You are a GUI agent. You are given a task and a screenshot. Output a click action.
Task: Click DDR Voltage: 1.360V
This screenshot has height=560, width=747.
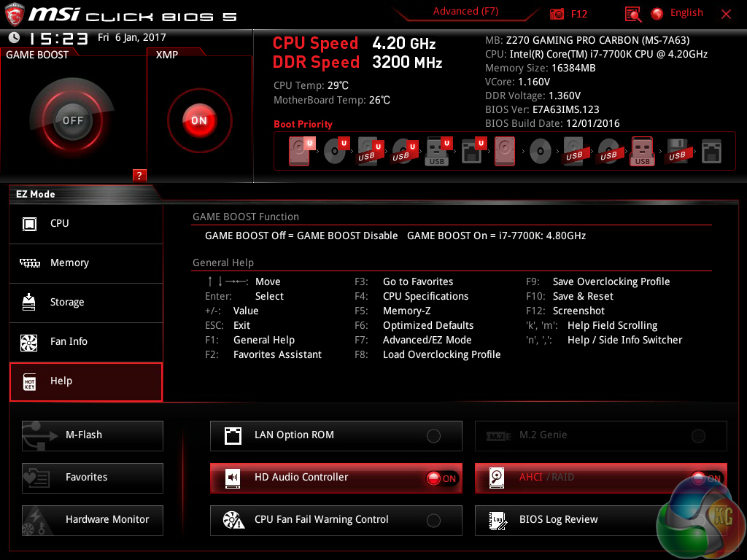pos(533,96)
